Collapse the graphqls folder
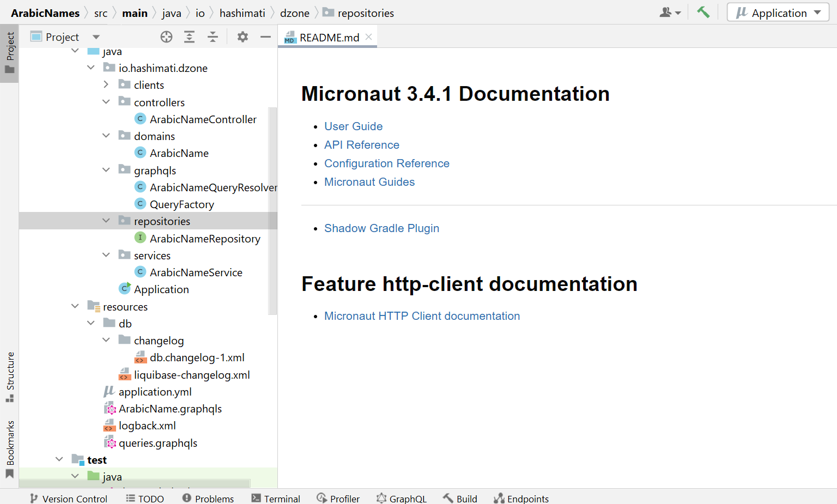 tap(106, 170)
